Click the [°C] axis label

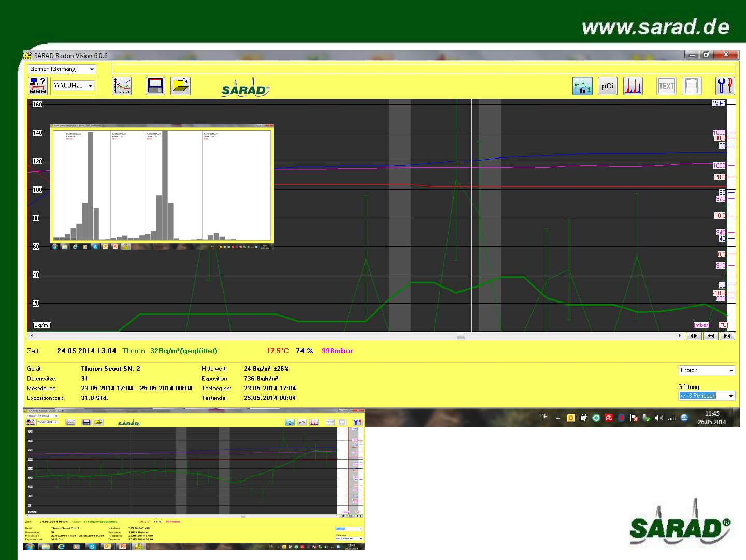coord(723,325)
